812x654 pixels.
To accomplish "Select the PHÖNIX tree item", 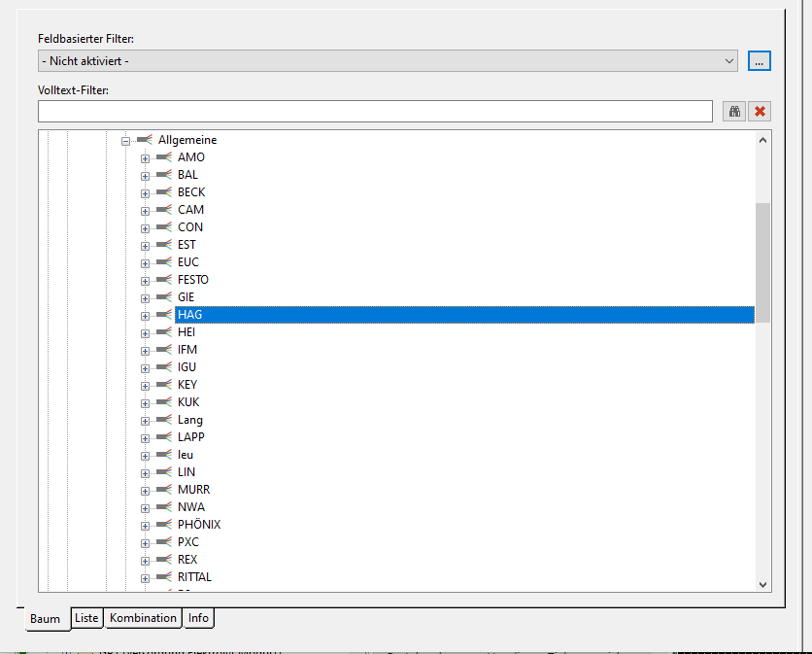I will [x=199, y=525].
